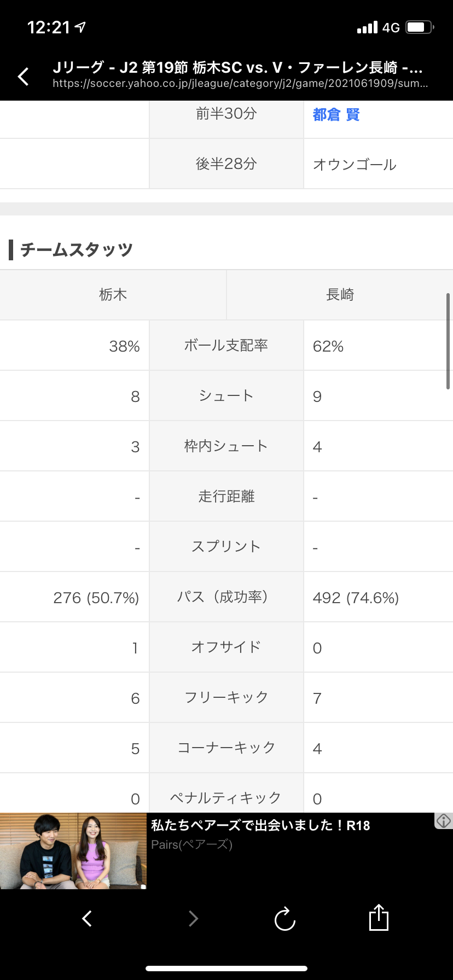
Task: Tap the page URL soccer.yahoo.co.jp
Action: (x=240, y=84)
